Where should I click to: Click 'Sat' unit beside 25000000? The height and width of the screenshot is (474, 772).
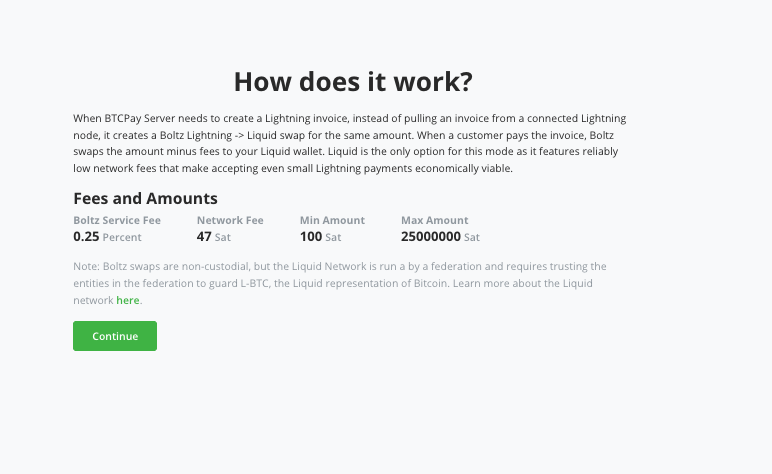point(472,238)
